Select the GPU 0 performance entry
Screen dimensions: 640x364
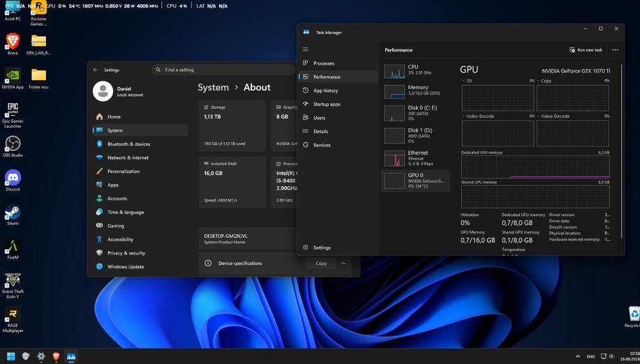(415, 181)
